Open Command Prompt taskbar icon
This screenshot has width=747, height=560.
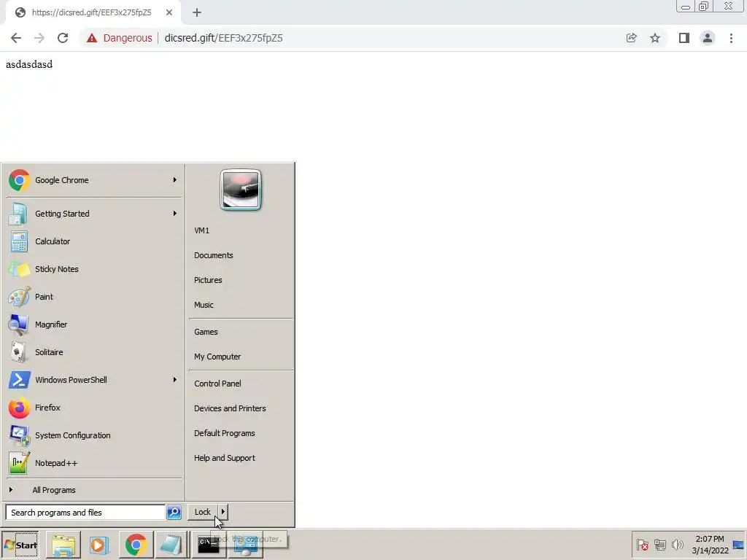coord(208,545)
